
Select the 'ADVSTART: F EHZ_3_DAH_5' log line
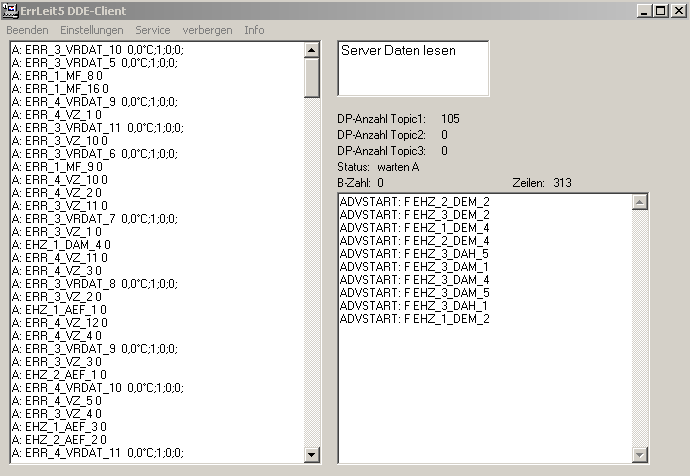(x=414, y=253)
